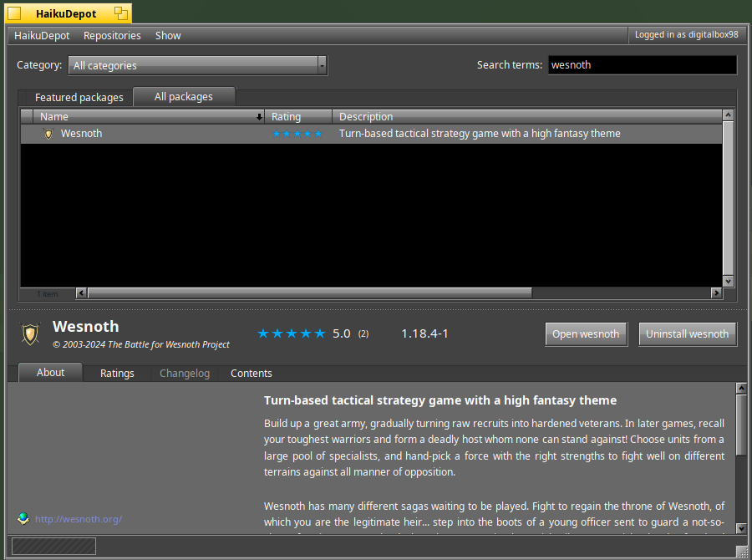Open the HaikuDepot menu
The height and width of the screenshot is (560, 752).
pyautogui.click(x=42, y=35)
